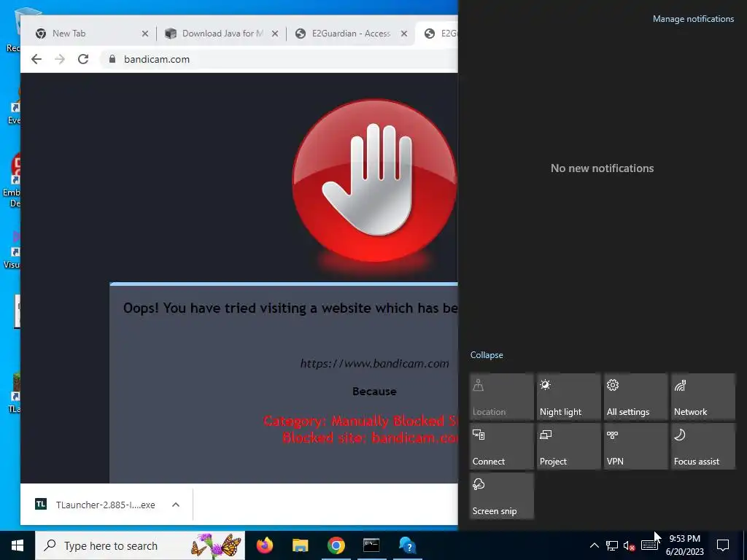This screenshot has height=560, width=747.
Task: Open the Connect quick action
Action: pos(502,446)
